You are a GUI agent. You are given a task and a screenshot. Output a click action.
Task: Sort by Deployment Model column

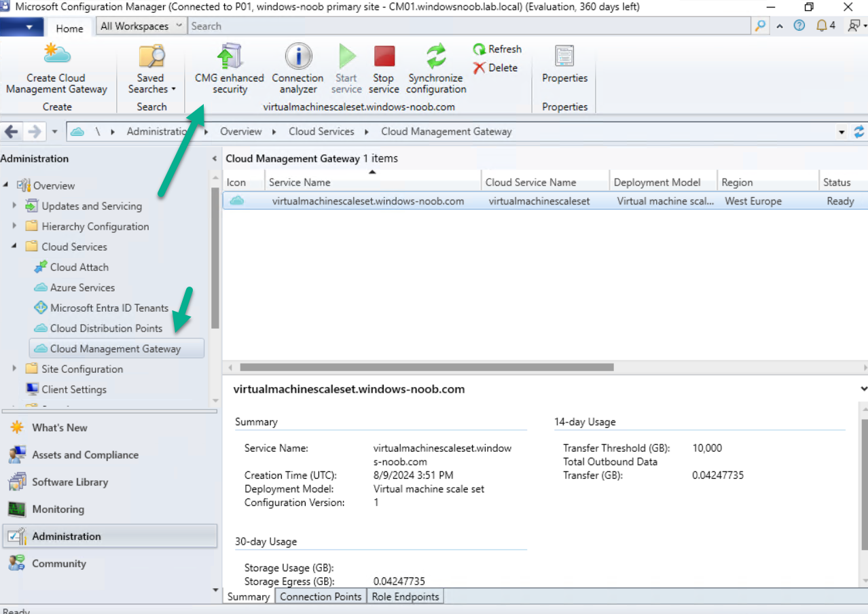[663, 182]
